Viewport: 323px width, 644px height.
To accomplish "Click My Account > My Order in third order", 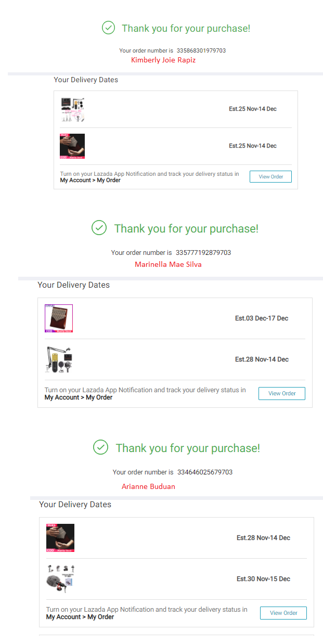I will (80, 617).
